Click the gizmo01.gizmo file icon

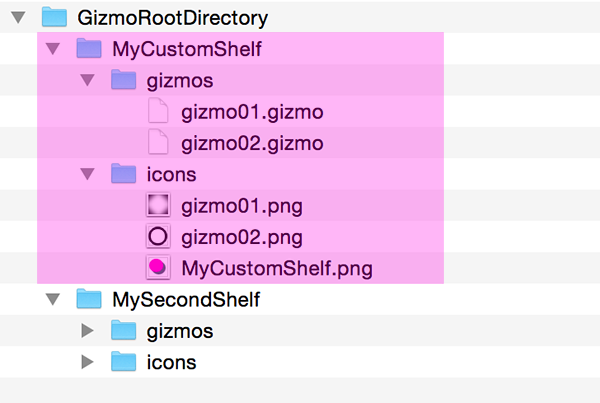pos(157,111)
